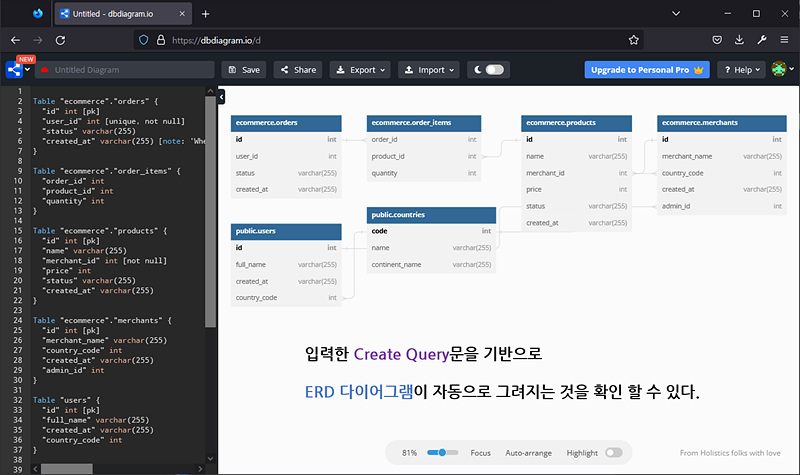The width and height of the screenshot is (800, 475).
Task: Click the merchant_id row in products table
Action: [x=577, y=173]
